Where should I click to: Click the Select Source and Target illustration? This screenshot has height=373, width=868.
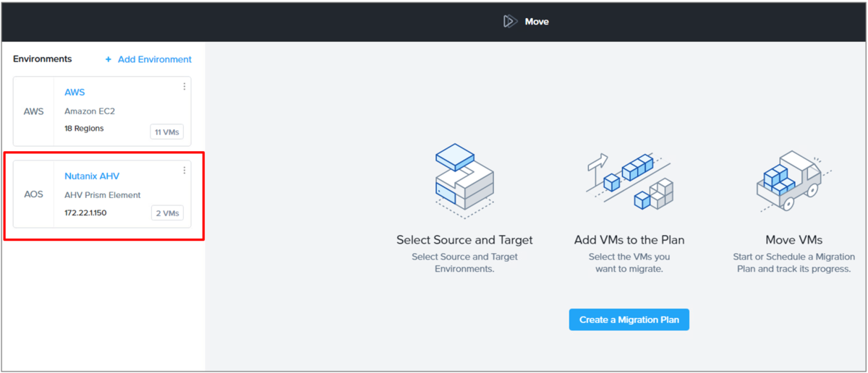pyautogui.click(x=464, y=181)
